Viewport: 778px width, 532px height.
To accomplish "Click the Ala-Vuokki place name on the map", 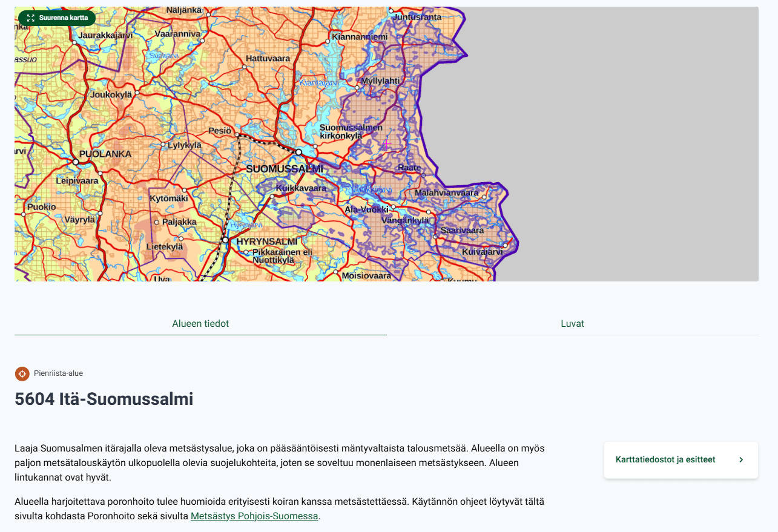I will (x=366, y=209).
